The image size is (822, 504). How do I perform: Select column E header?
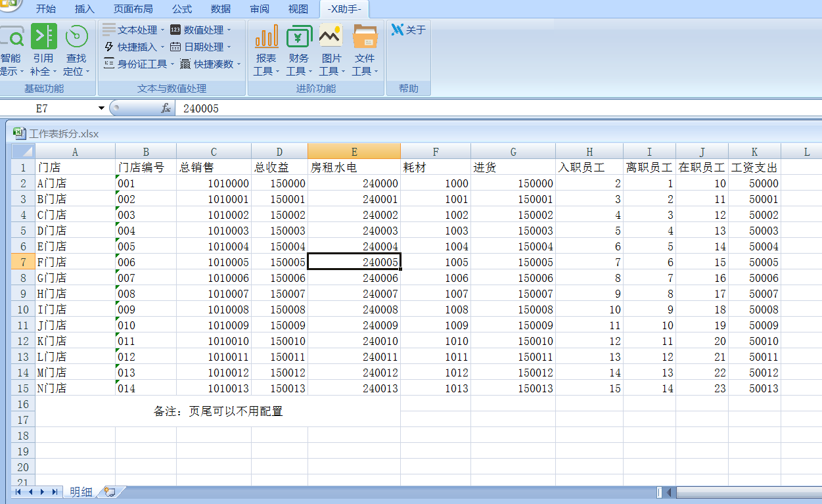354,152
